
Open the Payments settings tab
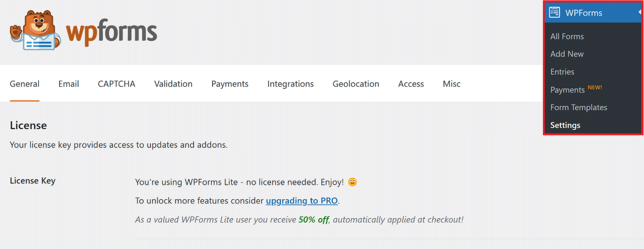pyautogui.click(x=230, y=84)
